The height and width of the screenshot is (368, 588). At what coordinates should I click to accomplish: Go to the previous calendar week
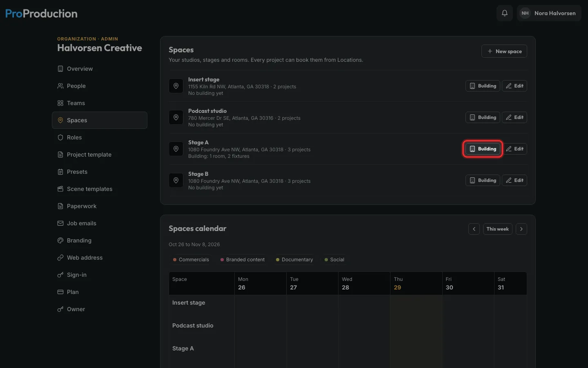[474, 229]
